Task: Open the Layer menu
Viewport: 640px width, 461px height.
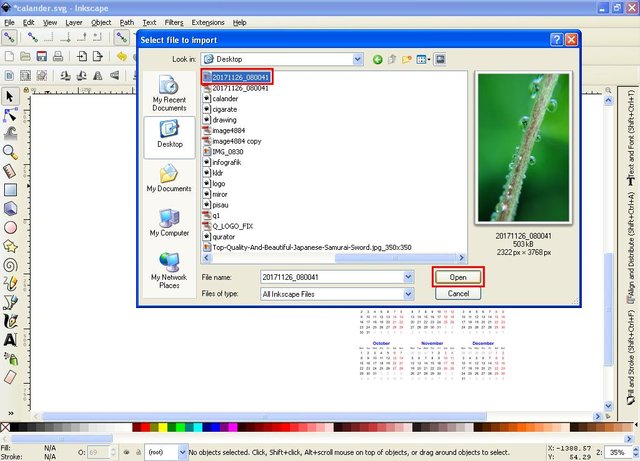Action: click(x=73, y=22)
